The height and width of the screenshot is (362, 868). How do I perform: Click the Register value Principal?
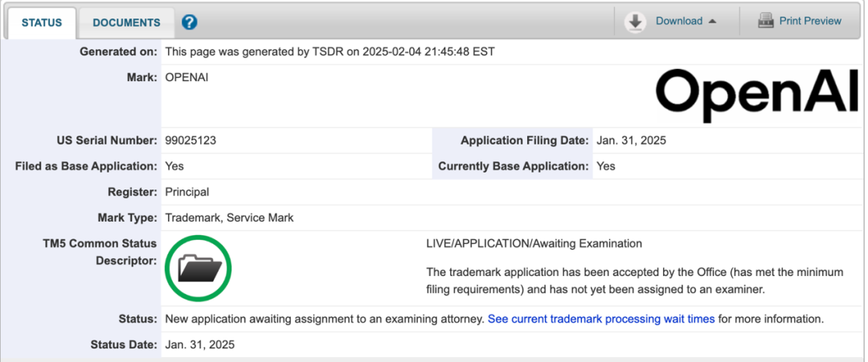click(186, 192)
